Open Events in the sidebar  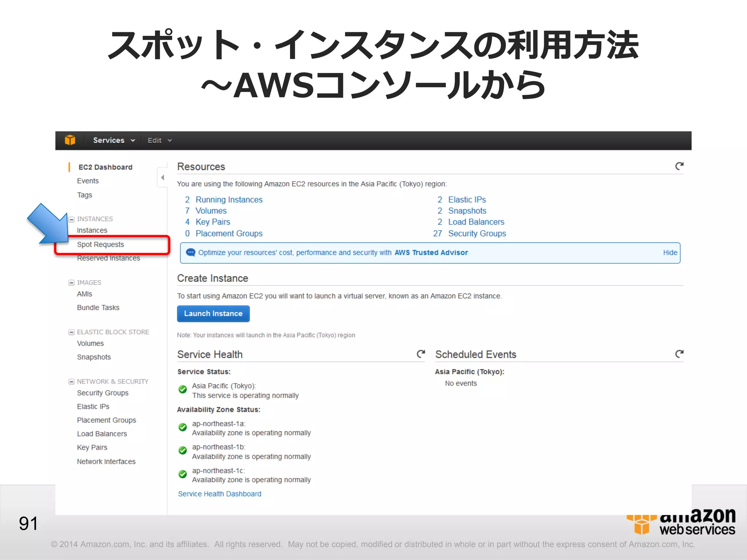[x=88, y=181]
